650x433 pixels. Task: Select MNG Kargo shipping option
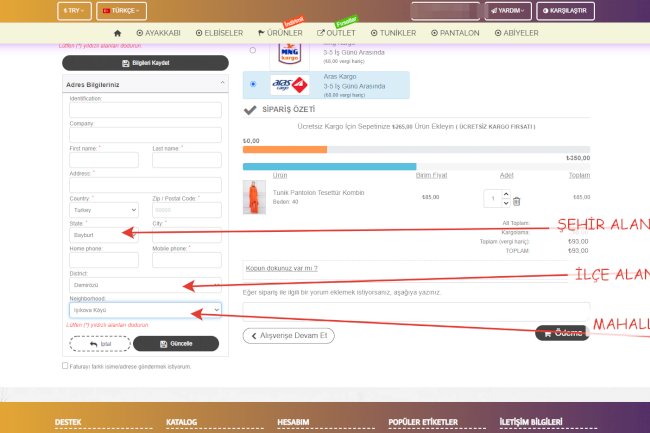point(252,50)
